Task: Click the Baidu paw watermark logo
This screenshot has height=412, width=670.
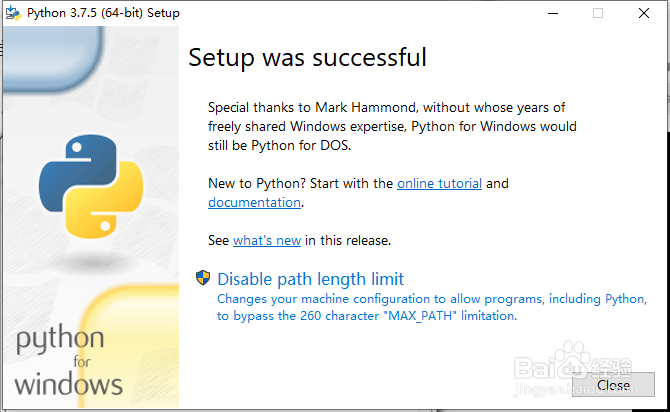Action: (571, 361)
